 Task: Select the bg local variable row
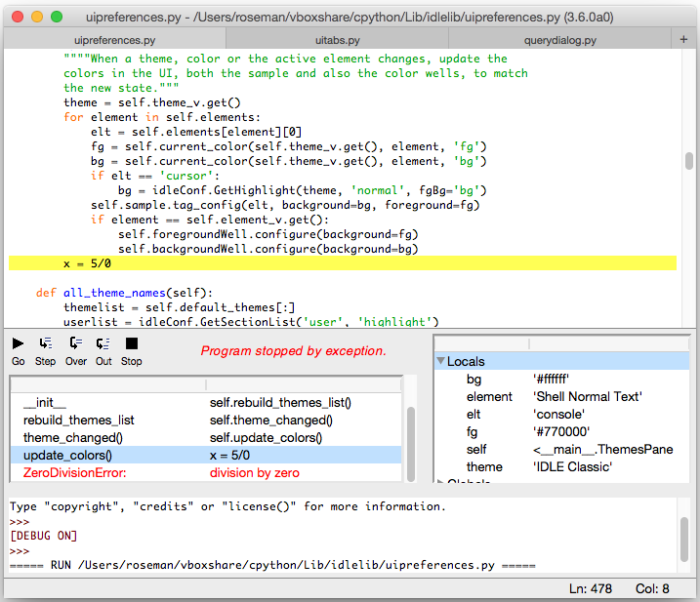click(562, 379)
